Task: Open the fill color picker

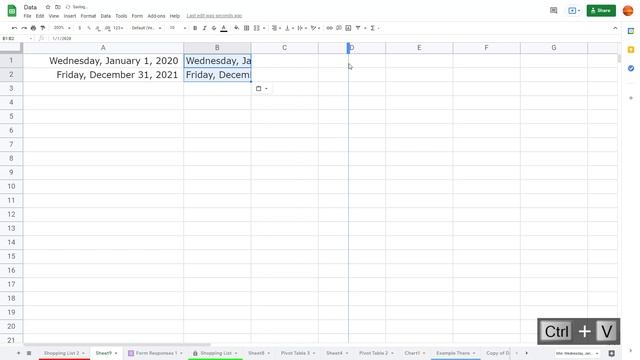Action: 237,28
